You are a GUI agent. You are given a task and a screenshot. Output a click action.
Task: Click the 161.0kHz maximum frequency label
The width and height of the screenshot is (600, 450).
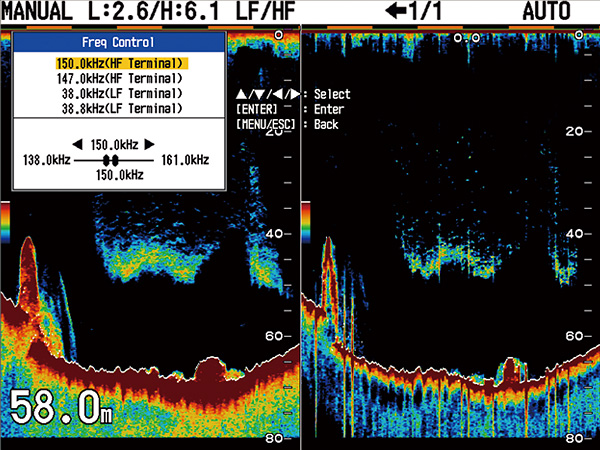point(185,160)
